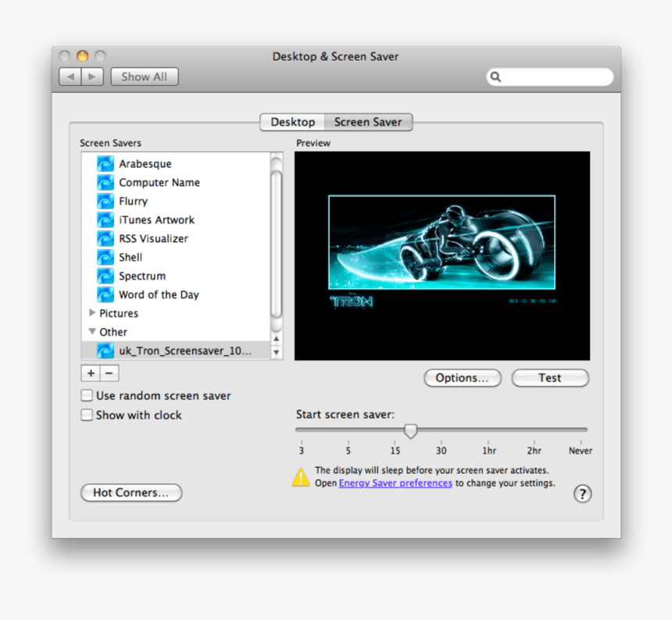Click the screen saver list scrollbar thumb
The image size is (672, 620).
277,244
